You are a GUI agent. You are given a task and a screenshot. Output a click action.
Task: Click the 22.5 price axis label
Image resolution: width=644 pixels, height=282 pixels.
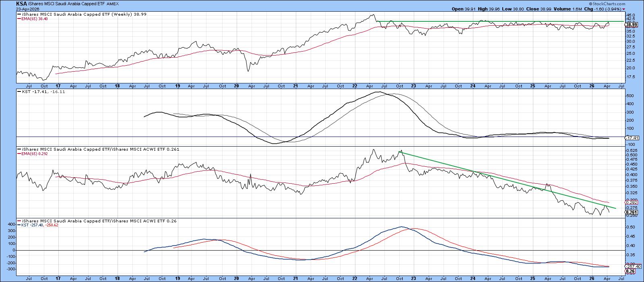[x=631, y=61]
